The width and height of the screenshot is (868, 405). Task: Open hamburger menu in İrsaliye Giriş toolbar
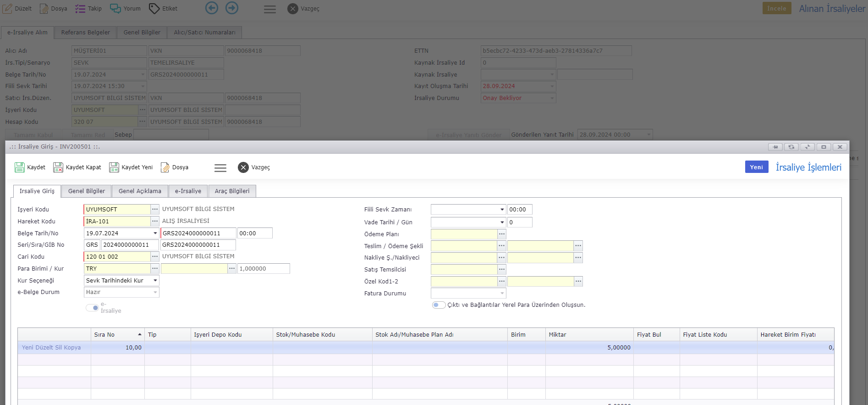click(220, 168)
